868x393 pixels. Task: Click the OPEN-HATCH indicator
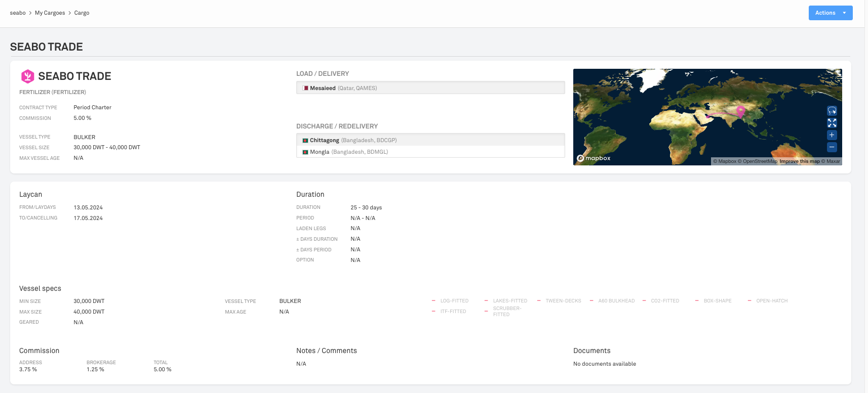771,301
